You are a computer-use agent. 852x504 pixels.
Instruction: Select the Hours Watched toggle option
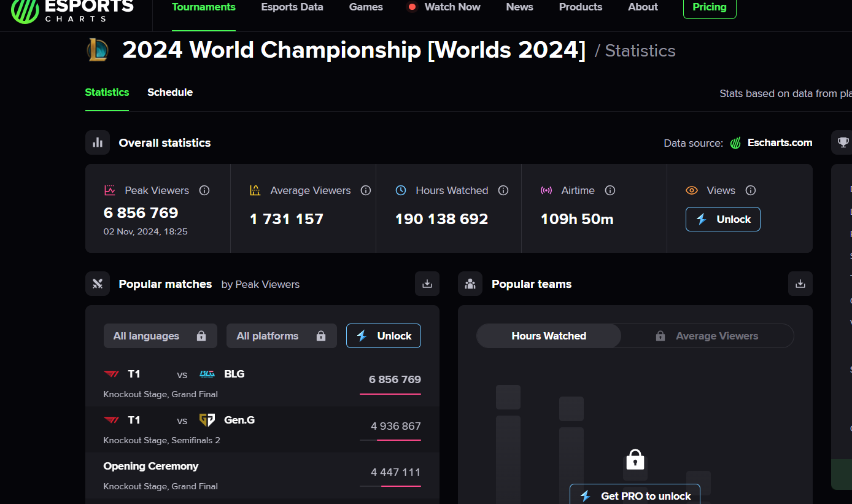tap(549, 336)
